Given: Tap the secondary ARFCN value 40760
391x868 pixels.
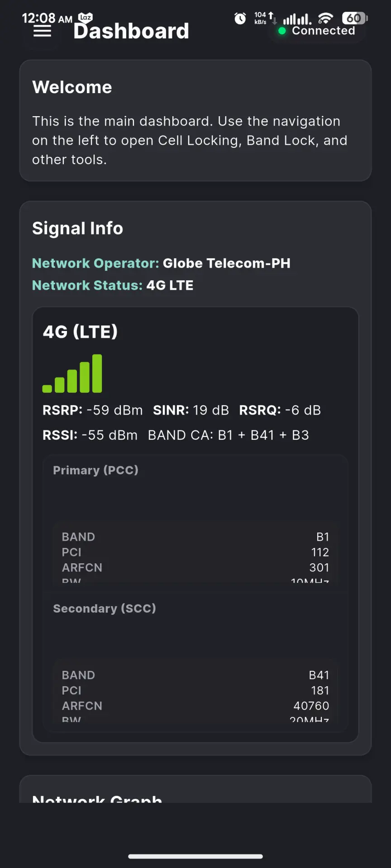Looking at the screenshot, I should 311,706.
